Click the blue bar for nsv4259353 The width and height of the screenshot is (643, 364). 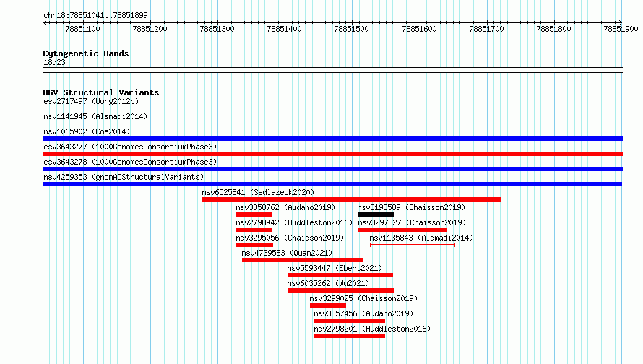(x=332, y=184)
